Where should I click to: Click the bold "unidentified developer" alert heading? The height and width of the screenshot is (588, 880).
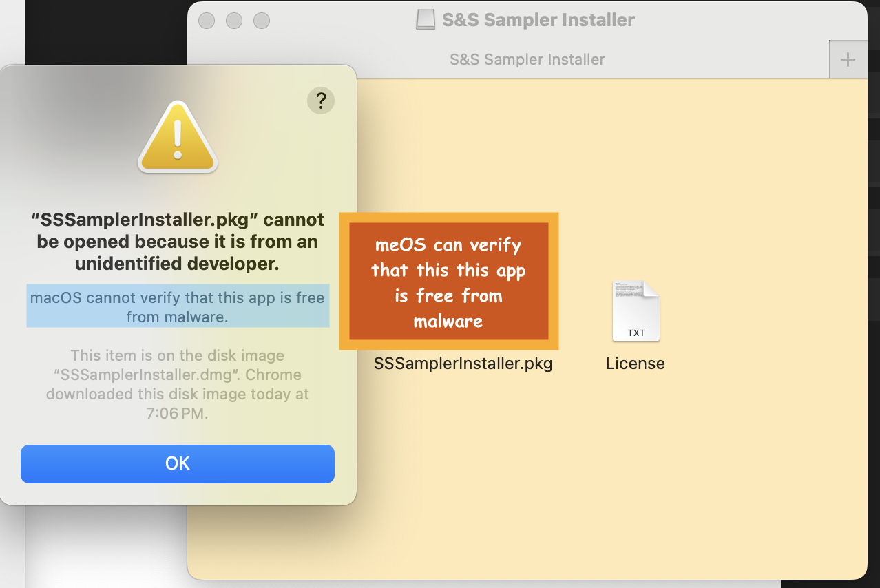pos(178,242)
